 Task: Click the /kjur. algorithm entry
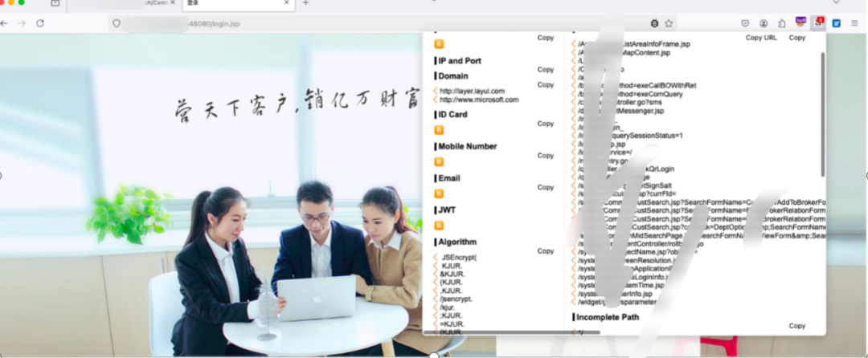coord(448,307)
